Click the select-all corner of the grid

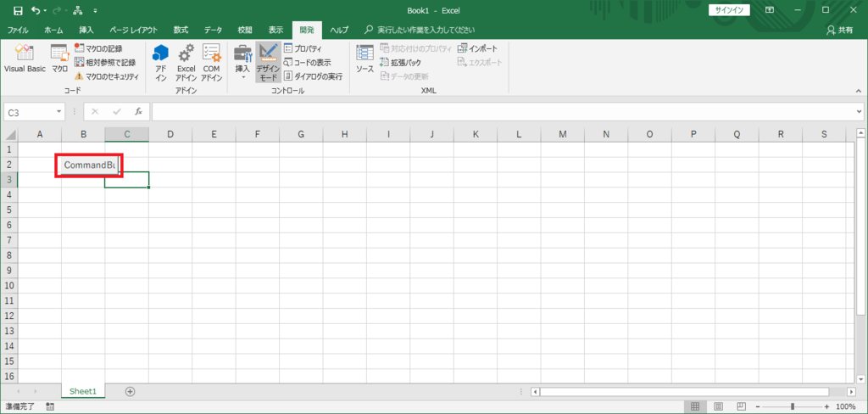[8, 134]
